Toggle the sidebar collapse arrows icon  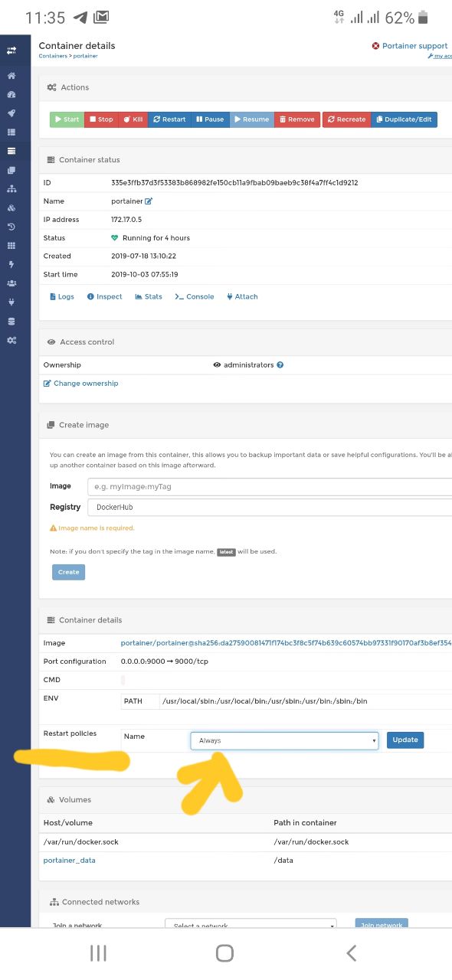pyautogui.click(x=11, y=51)
